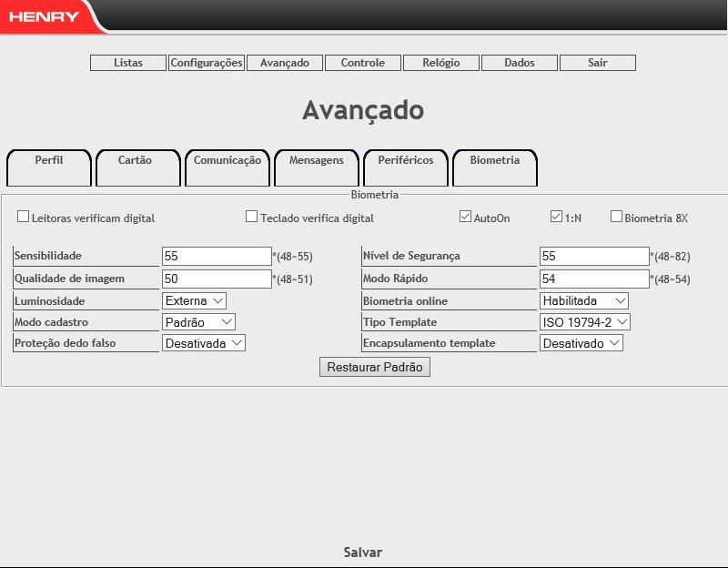The width and height of the screenshot is (728, 568).
Task: Click the Configurações menu button
Action: pos(207,63)
